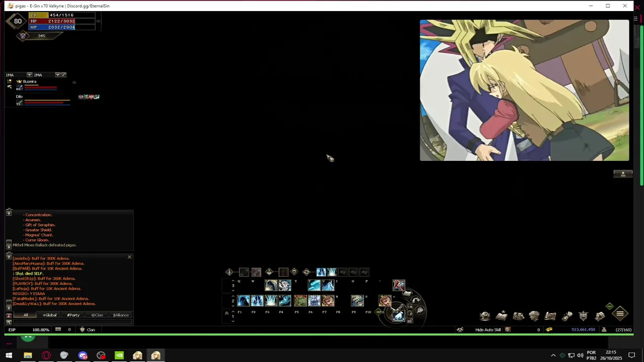The image size is (644, 362).
Task: Switch to $Alliance chat tab
Action: pyautogui.click(x=121, y=315)
